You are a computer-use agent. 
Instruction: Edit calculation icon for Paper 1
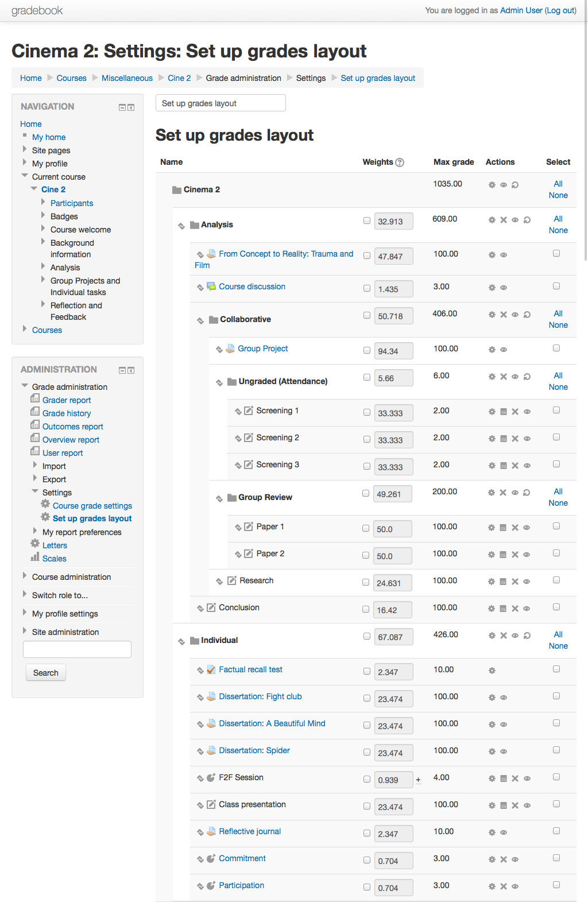click(504, 528)
